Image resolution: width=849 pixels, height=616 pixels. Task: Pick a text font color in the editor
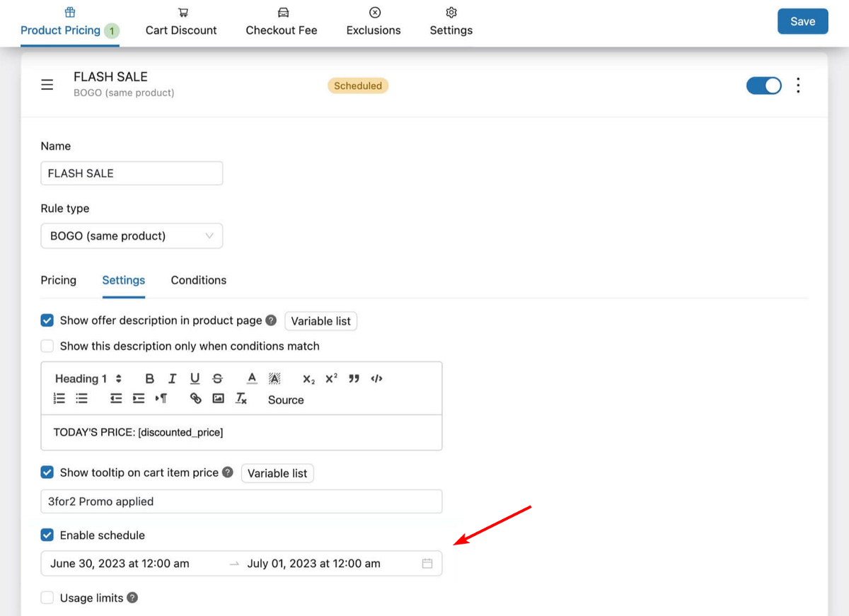[x=251, y=378]
